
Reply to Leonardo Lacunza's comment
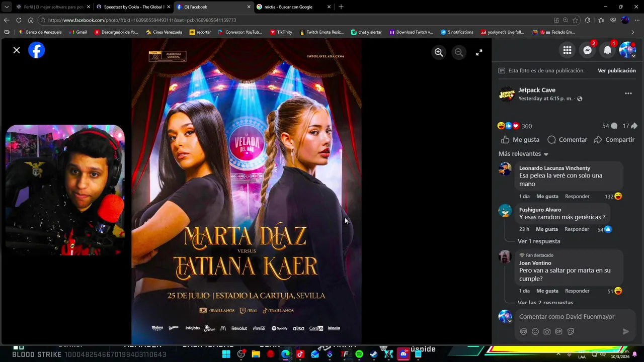577,197
